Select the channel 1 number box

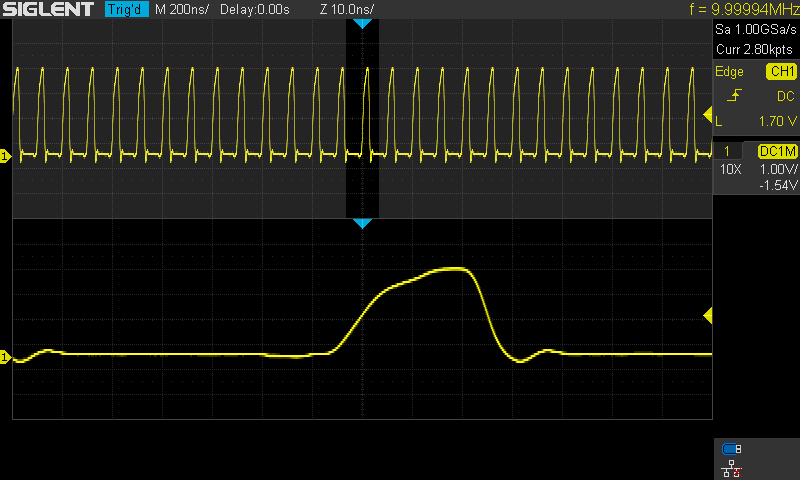tap(727, 151)
